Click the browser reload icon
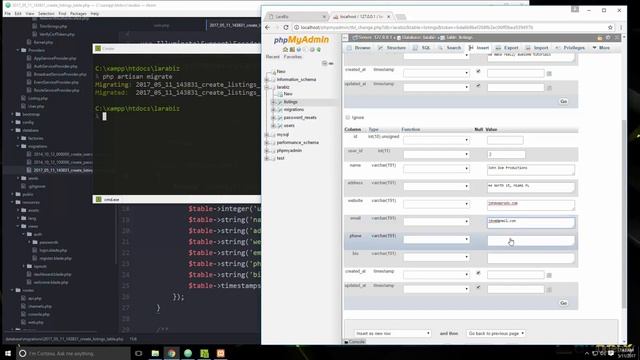The width and height of the screenshot is (640, 360). (286, 27)
